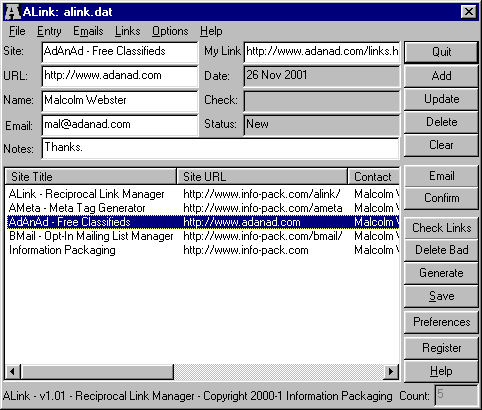Viewport: 482px width, 410px height.
Task: Click the Update button
Action: 441,99
